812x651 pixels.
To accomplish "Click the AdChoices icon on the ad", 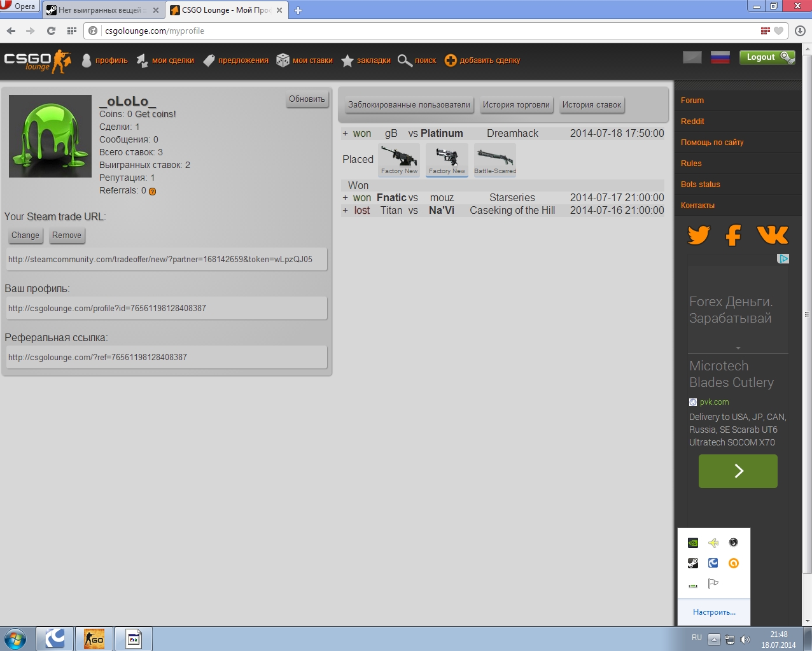I will point(783,259).
